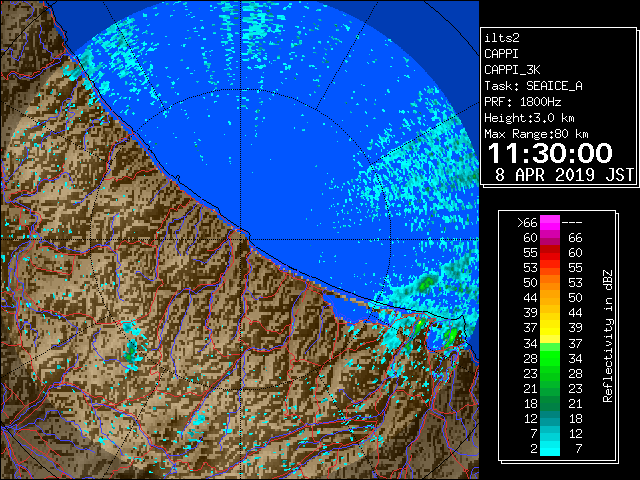640x480 pixels.
Task: Click the 'ilts2' radar site label
Action: pyautogui.click(x=502, y=38)
